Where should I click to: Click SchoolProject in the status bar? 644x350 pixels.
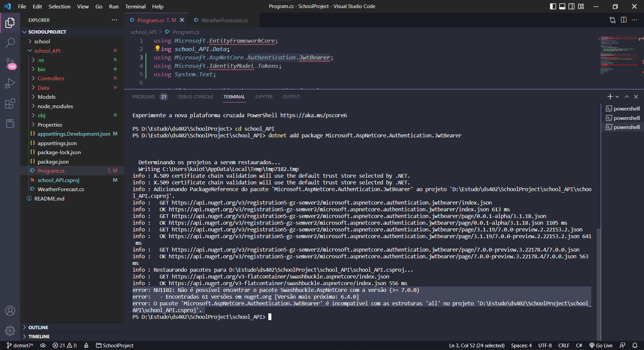(x=115, y=345)
